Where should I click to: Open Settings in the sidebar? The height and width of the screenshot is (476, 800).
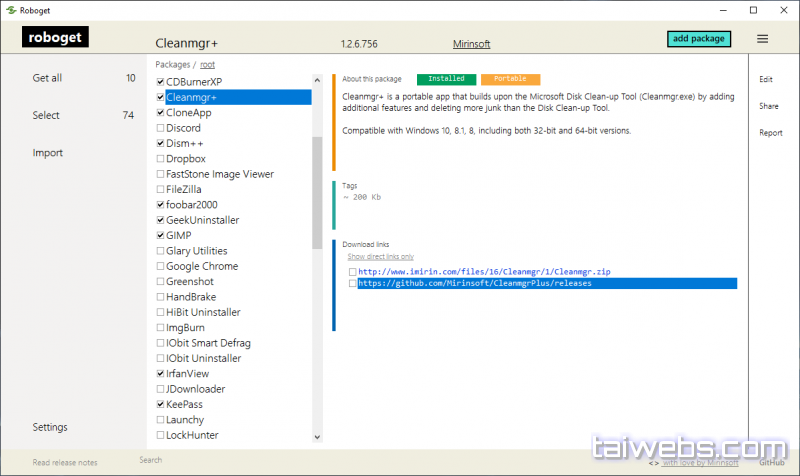(50, 427)
